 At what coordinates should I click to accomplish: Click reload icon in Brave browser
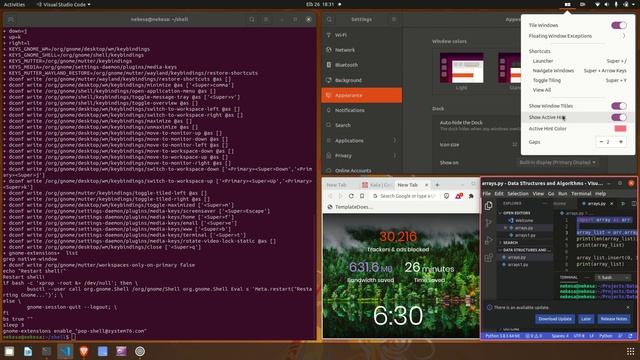pyautogui.click(x=351, y=196)
